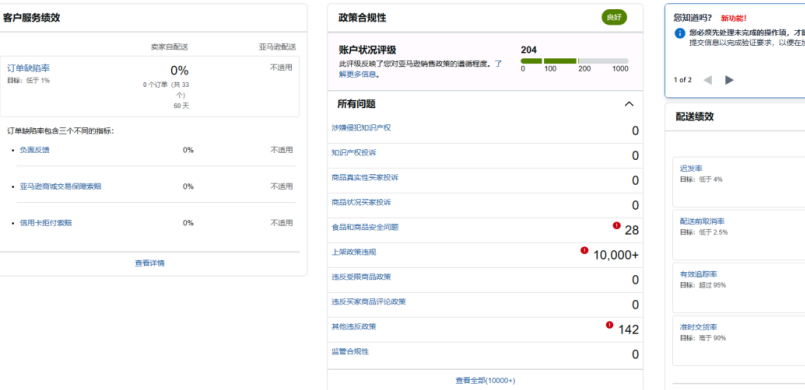Click the 1 of 2 page indicator

[683, 80]
